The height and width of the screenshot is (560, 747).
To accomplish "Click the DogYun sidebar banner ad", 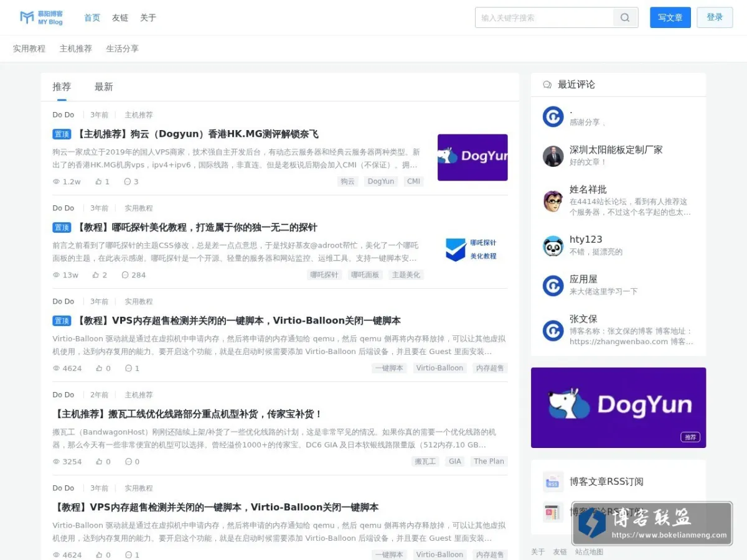I will 618,408.
